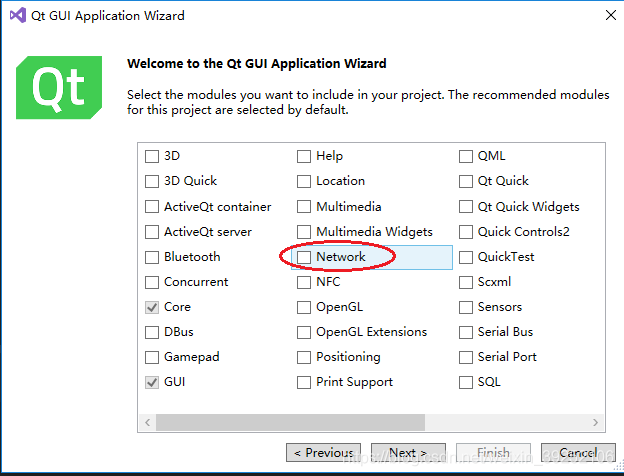Select the Location module checkbox
Screen dimensions: 624x476
(304, 181)
